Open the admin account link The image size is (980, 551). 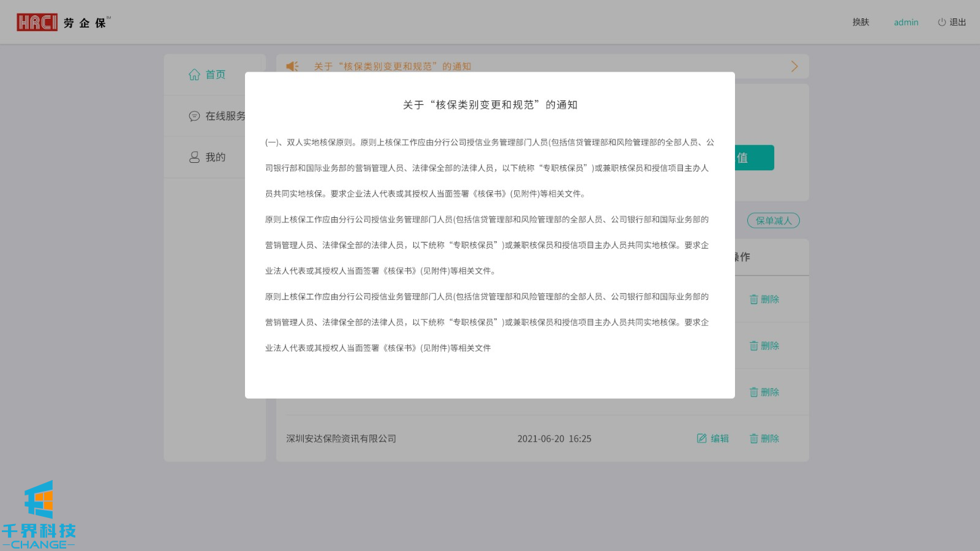click(x=906, y=23)
